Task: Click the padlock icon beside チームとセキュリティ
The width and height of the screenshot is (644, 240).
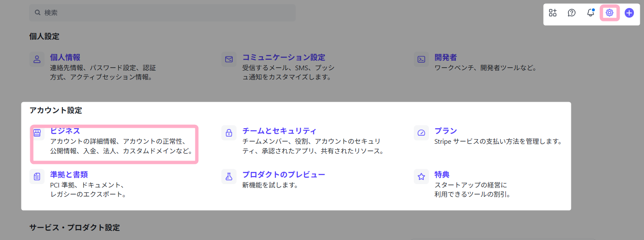Action: point(229,133)
